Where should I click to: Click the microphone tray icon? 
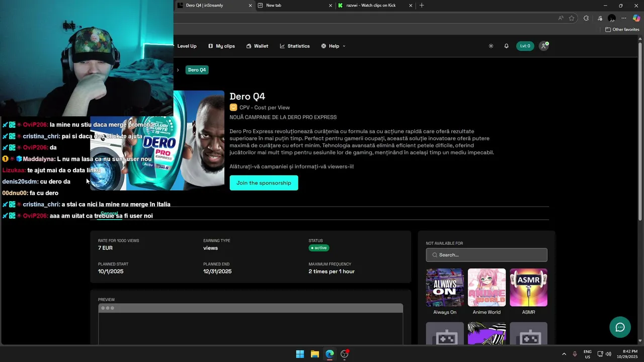575,354
